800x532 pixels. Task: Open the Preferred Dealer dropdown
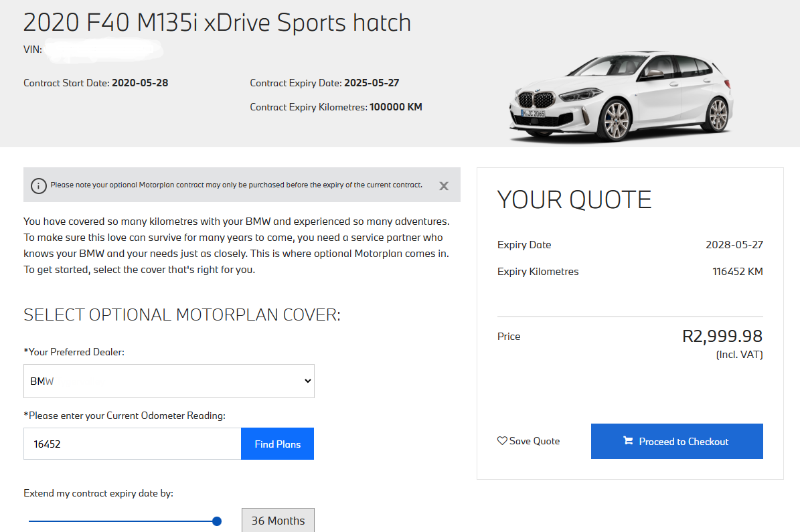169,381
